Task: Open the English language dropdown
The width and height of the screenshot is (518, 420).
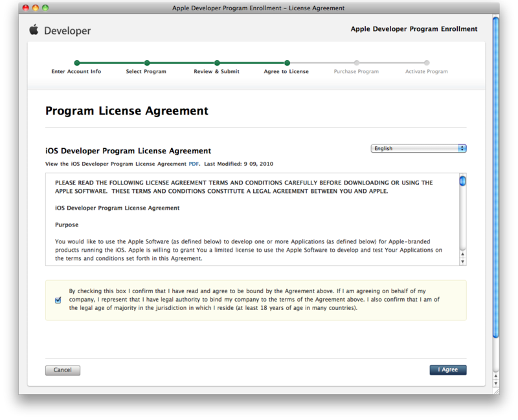Action: (418, 149)
